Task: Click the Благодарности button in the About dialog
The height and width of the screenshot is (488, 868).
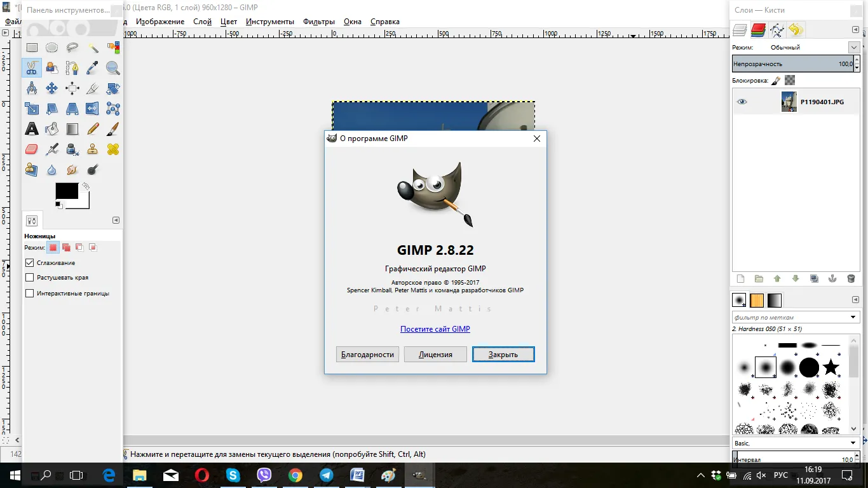Action: (367, 354)
